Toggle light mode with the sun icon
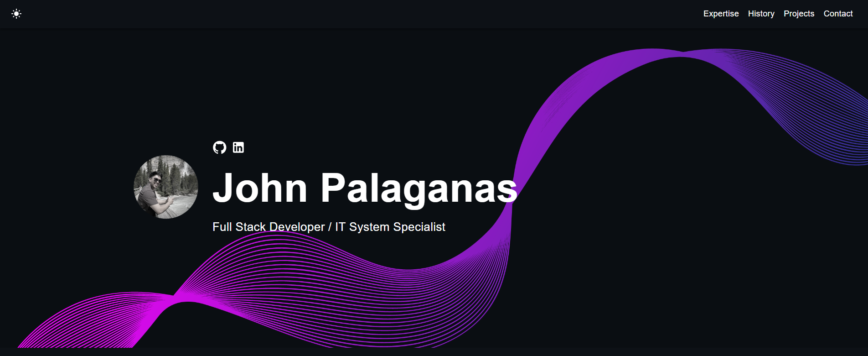The width and height of the screenshot is (868, 356). (16, 14)
